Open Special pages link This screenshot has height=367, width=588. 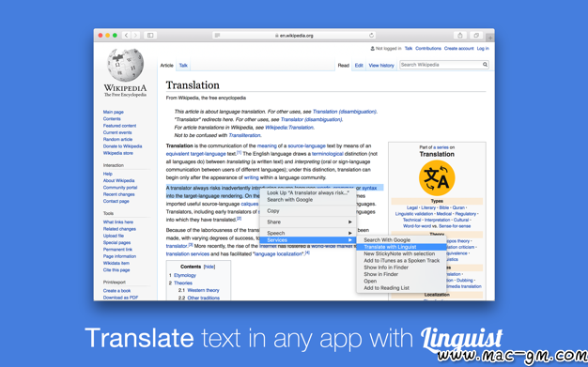(x=117, y=242)
